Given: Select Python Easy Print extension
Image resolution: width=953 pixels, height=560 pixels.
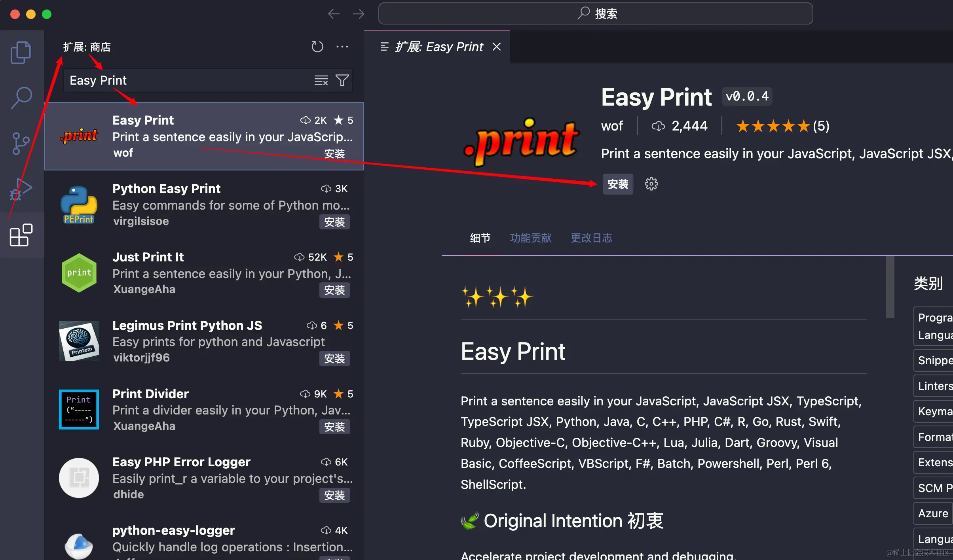Looking at the screenshot, I should (204, 204).
